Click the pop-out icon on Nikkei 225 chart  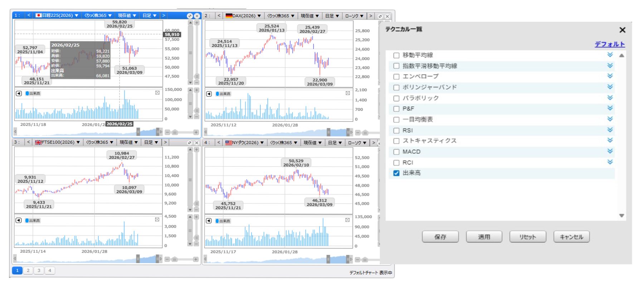pos(190,16)
